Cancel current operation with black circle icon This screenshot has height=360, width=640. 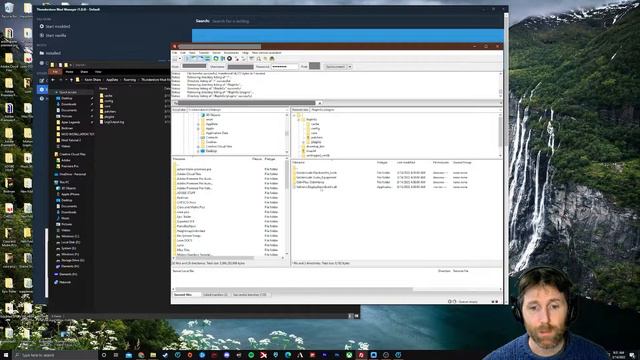click(x=229, y=59)
